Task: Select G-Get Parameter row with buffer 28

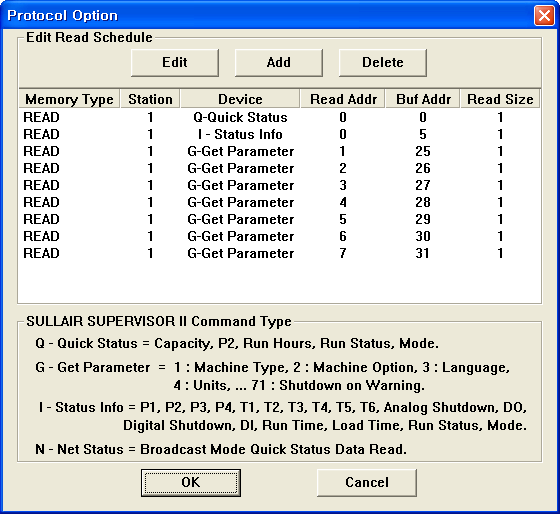Action: [280, 202]
